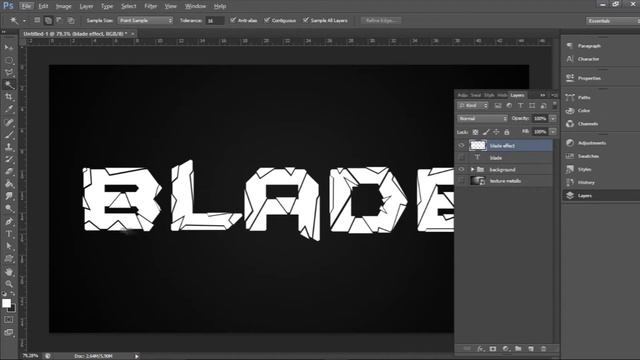Screen dimensions: 640x360
Task: Pick the Path Selection tool
Action: (9, 246)
